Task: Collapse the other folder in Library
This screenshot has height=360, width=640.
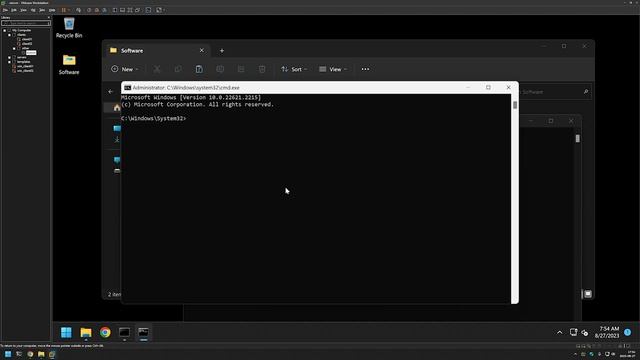Action: 14,49
